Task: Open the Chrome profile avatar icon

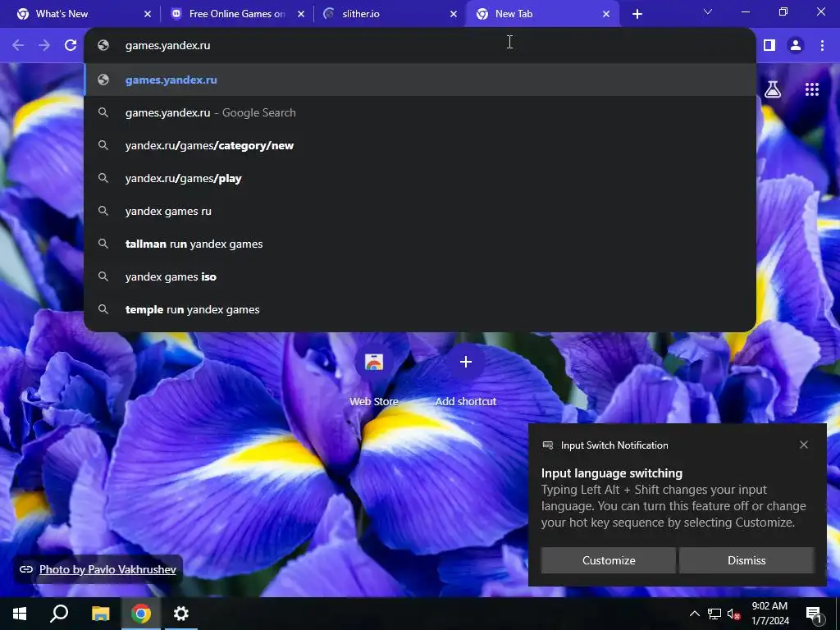Action: pyautogui.click(x=796, y=46)
